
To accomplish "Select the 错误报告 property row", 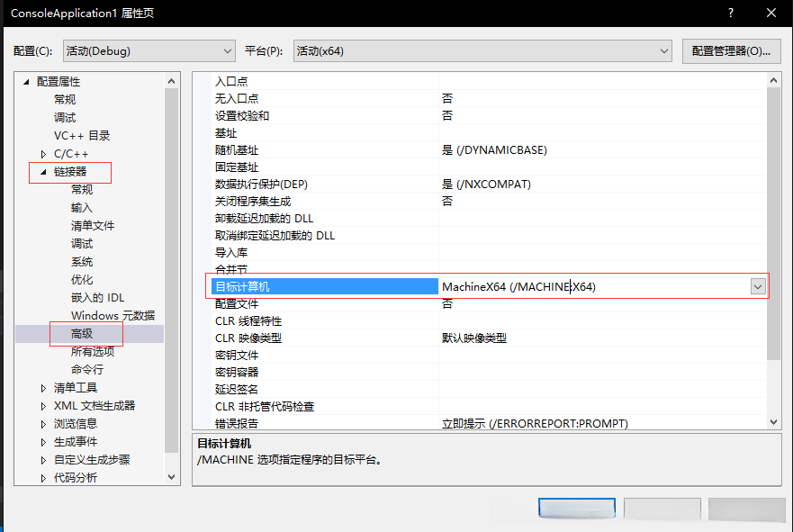I will (489, 423).
